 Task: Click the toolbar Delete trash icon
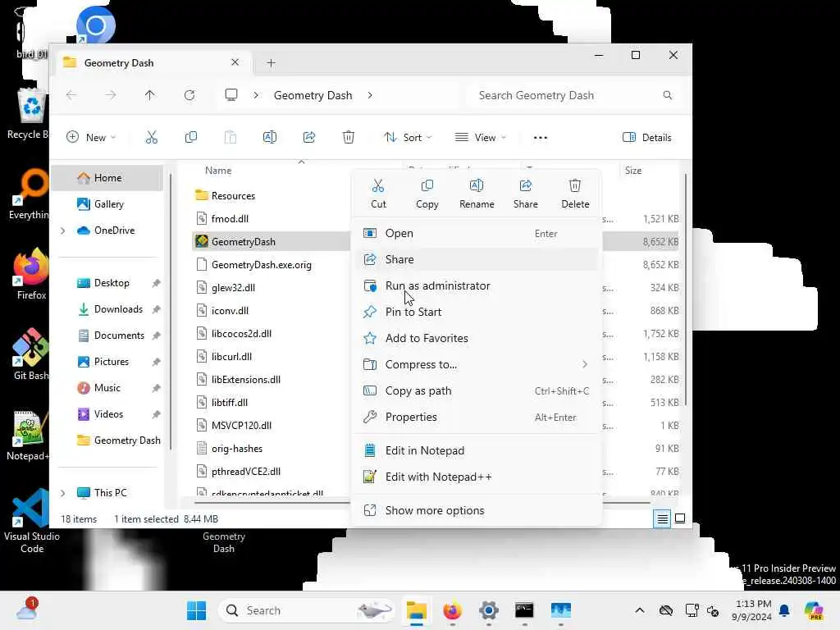pyautogui.click(x=348, y=138)
